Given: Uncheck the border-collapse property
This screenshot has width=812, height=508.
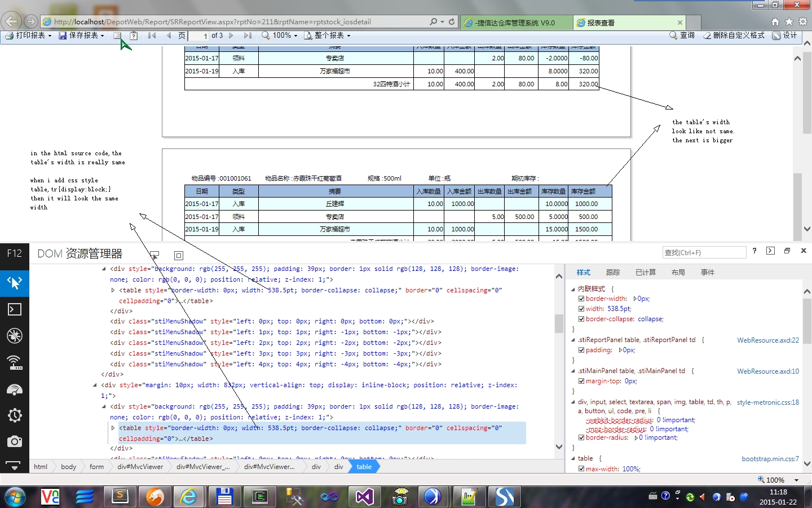Looking at the screenshot, I should coord(581,319).
